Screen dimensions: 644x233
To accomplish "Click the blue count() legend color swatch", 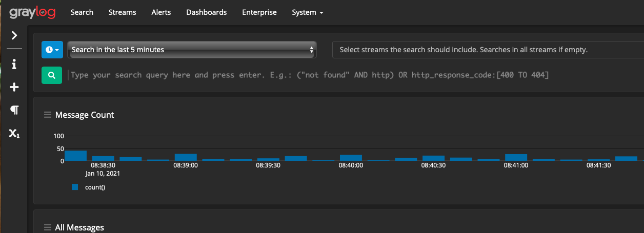I will (75, 187).
